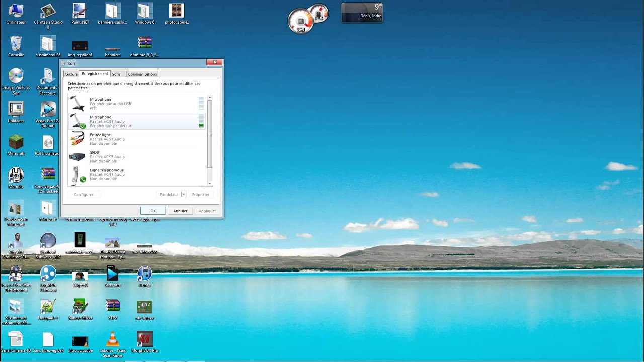644x362 pixels.
Task: Open the Déols weather gadget
Action: (362, 13)
